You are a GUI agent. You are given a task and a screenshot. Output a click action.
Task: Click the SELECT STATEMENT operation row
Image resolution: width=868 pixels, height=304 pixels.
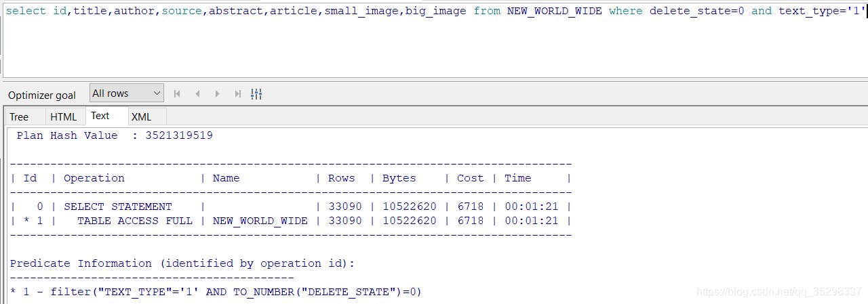pyautogui.click(x=291, y=207)
